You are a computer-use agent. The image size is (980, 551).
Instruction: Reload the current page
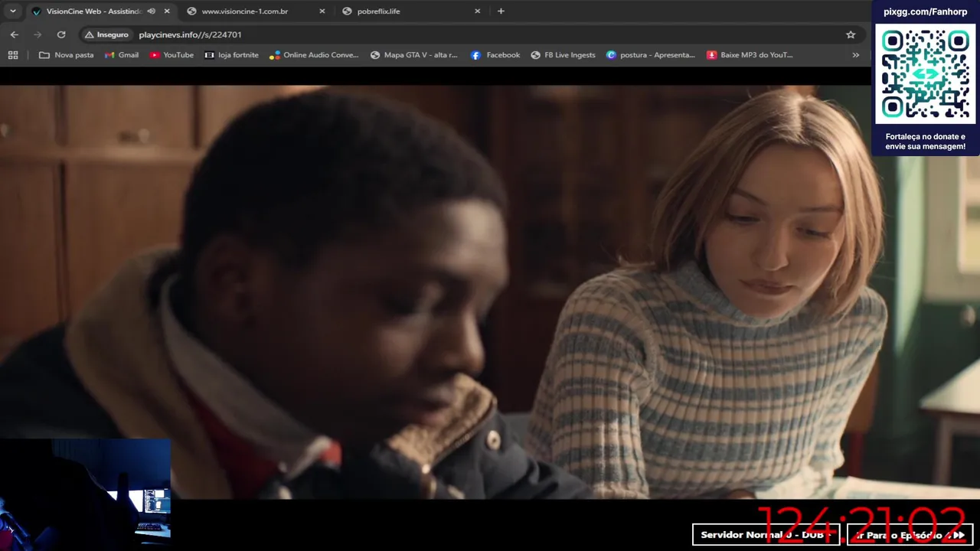[61, 34]
